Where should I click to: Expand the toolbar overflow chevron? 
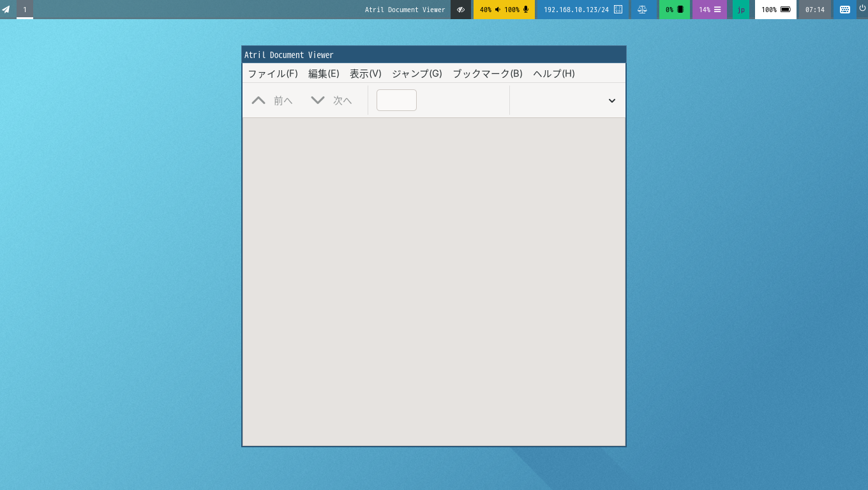pos(612,101)
